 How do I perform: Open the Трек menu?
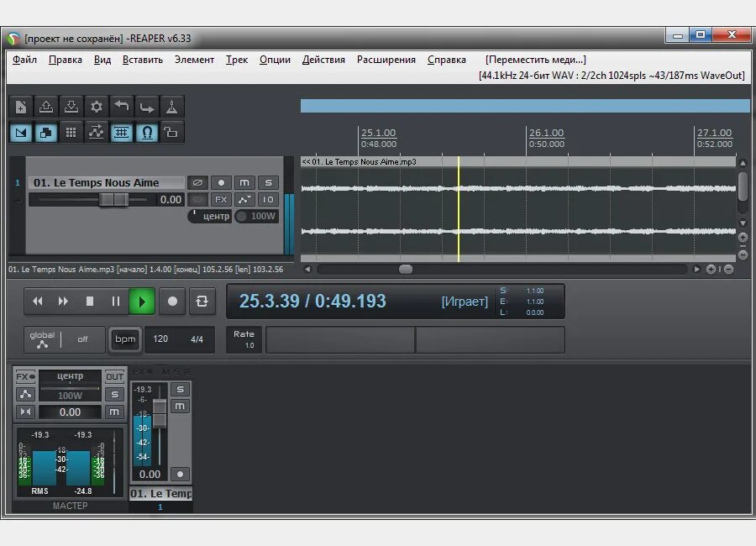point(237,60)
